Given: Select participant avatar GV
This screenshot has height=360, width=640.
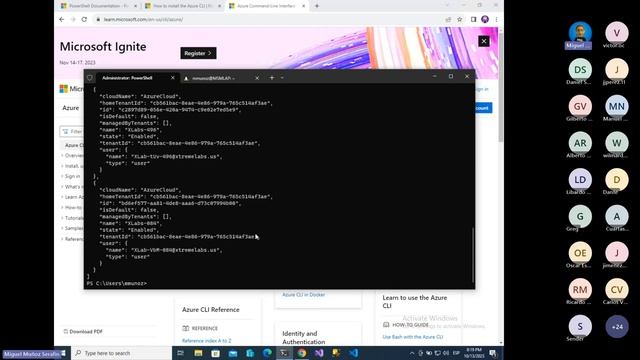Looking at the screenshot, I should tap(580, 106).
